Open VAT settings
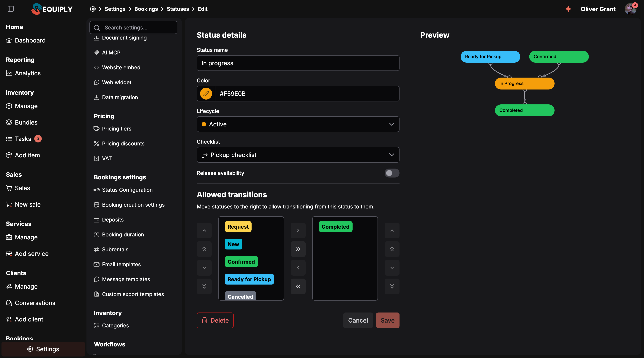 click(102, 158)
